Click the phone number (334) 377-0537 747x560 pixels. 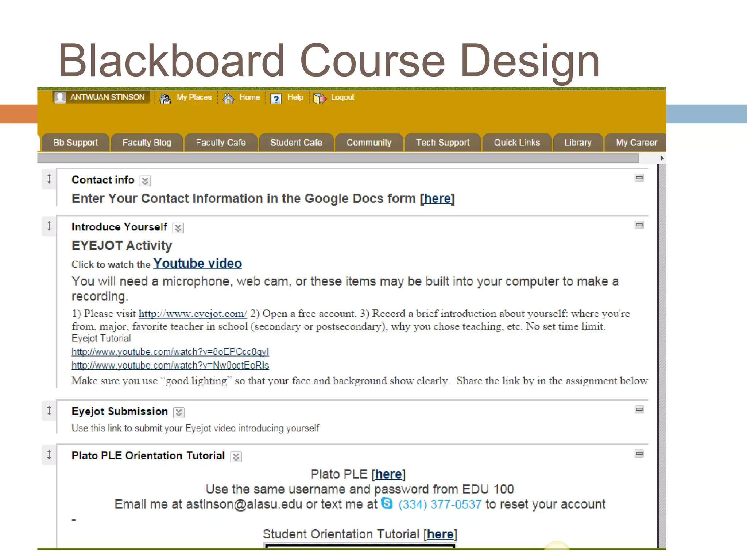click(440, 504)
